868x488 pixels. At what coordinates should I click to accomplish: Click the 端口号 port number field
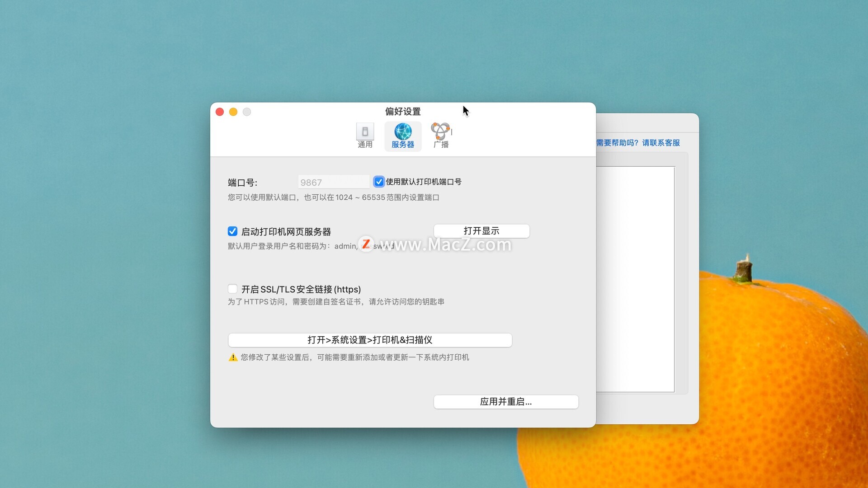point(334,182)
